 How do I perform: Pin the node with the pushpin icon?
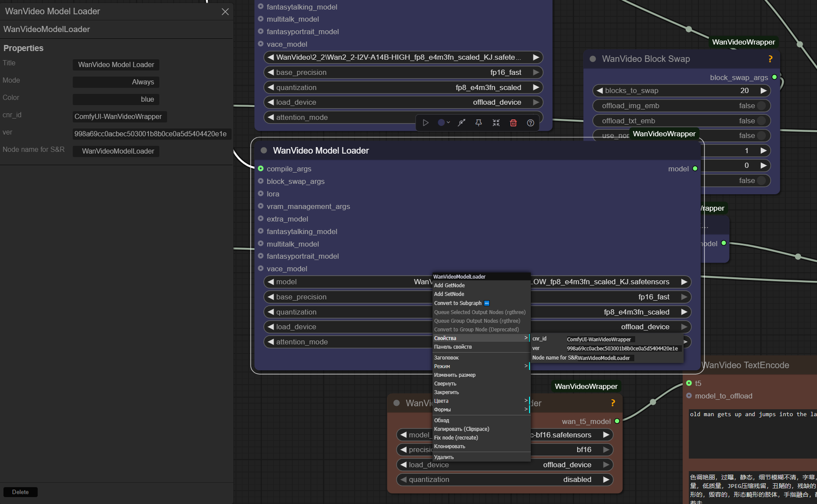click(478, 123)
